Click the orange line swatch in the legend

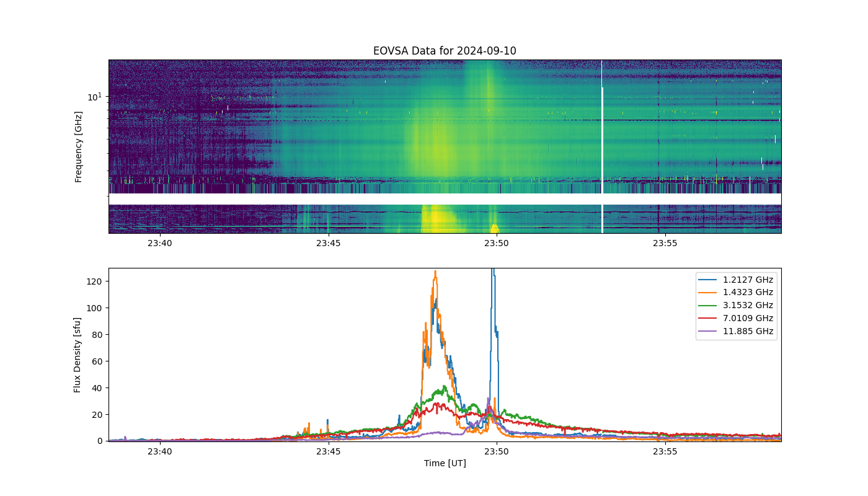(x=707, y=293)
